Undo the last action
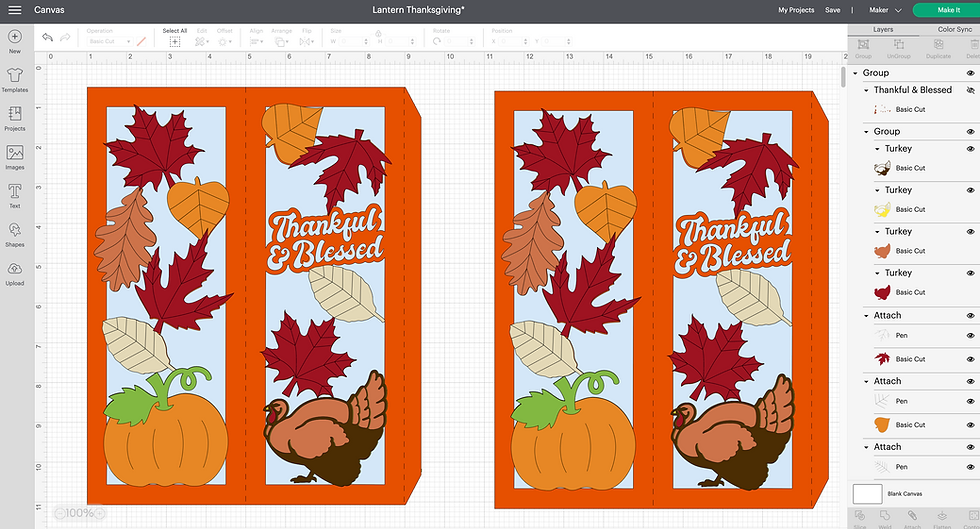This screenshot has width=980, height=529. tap(48, 38)
